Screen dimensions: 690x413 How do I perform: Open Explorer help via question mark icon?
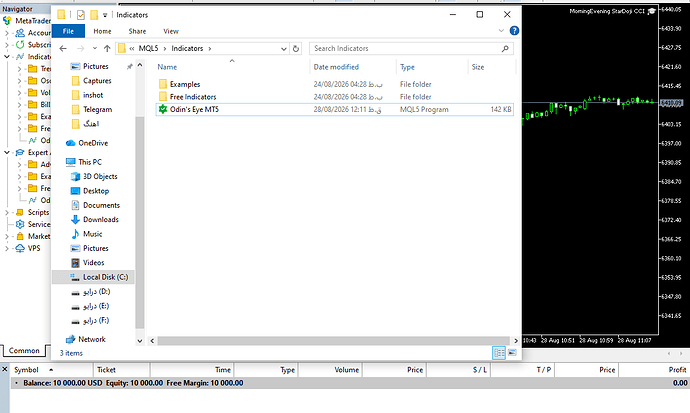[514, 31]
